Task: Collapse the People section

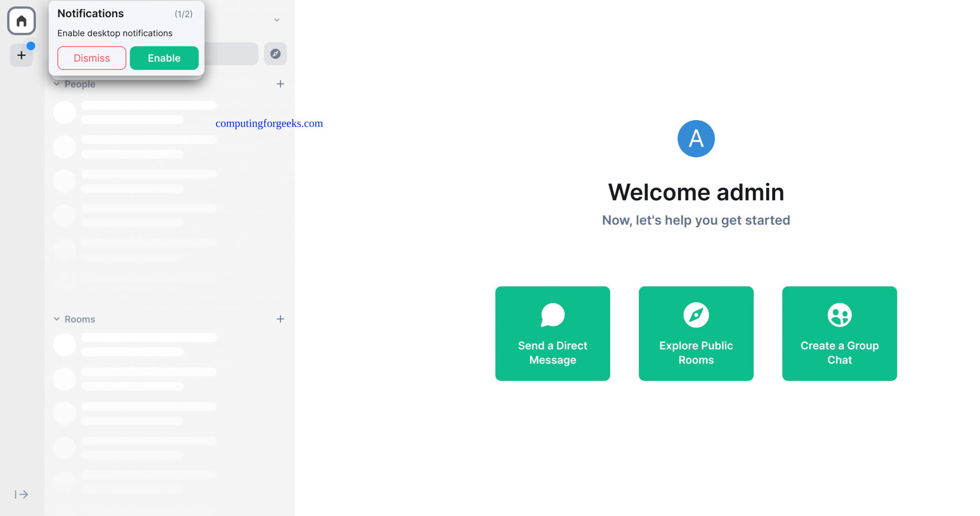Action: (x=56, y=84)
